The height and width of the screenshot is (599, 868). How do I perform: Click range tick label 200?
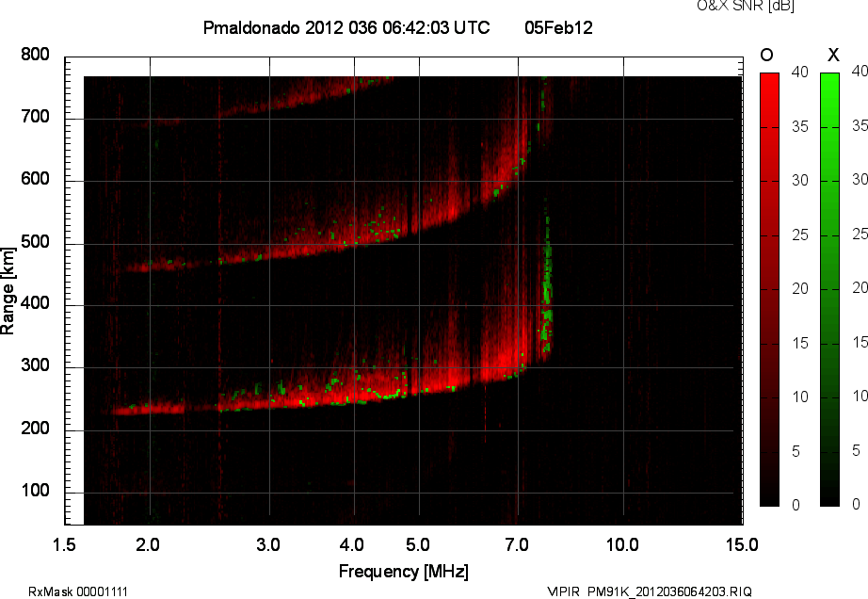coord(35,429)
